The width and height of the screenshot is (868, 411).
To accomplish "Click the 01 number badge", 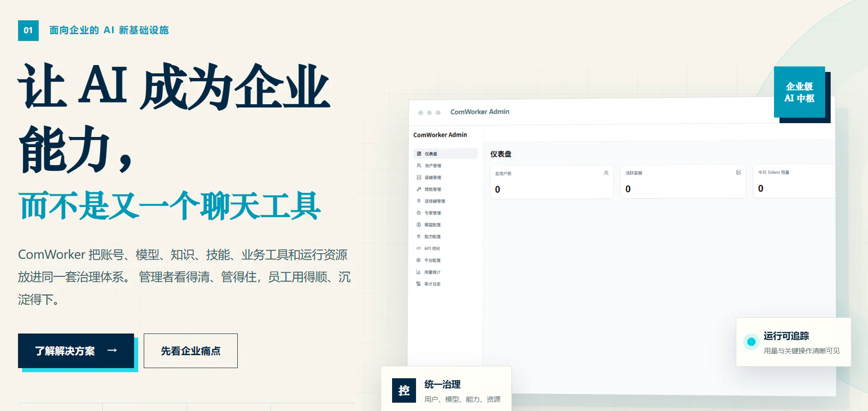I will tap(28, 30).
